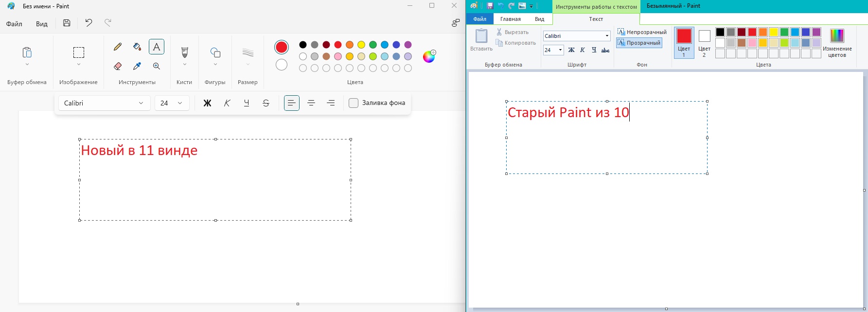Select secondary white color circle in new Paint
This screenshot has height=312, width=868.
coord(282,65)
